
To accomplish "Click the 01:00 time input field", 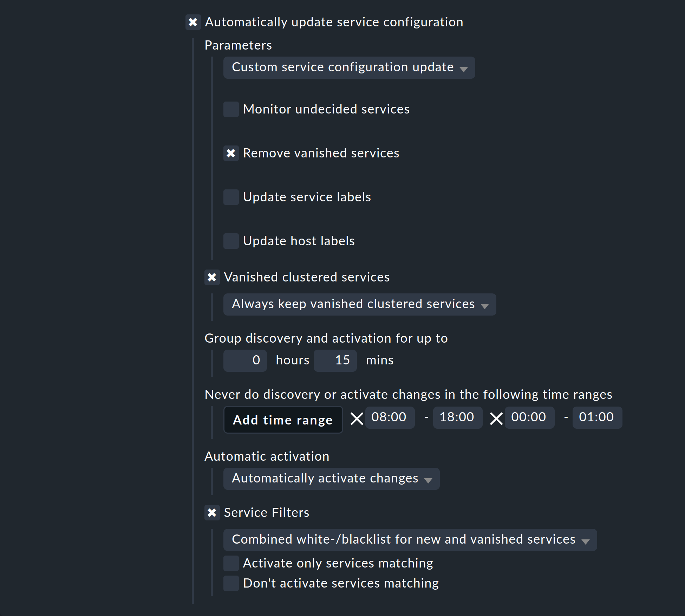I will click(596, 417).
